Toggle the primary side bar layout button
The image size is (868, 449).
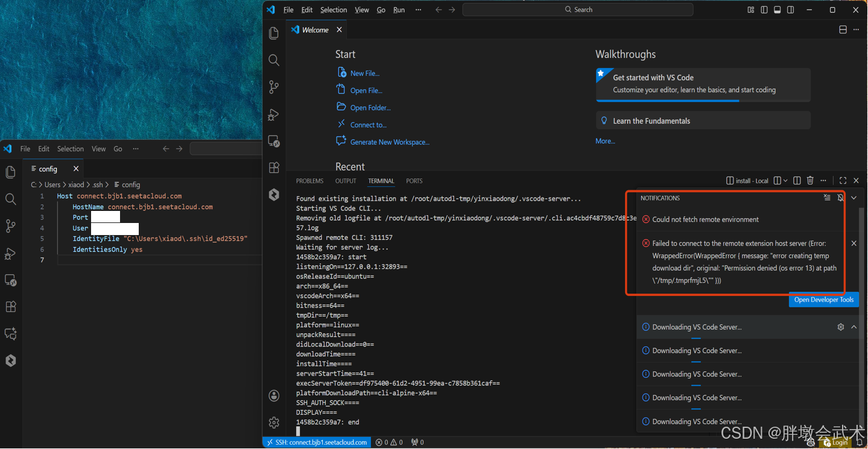pos(764,10)
